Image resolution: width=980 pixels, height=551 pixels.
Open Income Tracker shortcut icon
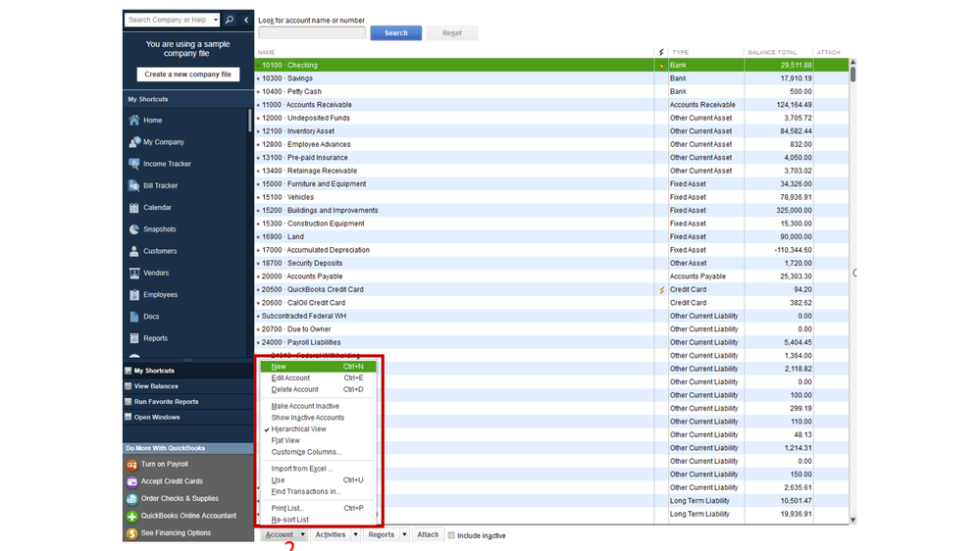pyautogui.click(x=134, y=164)
